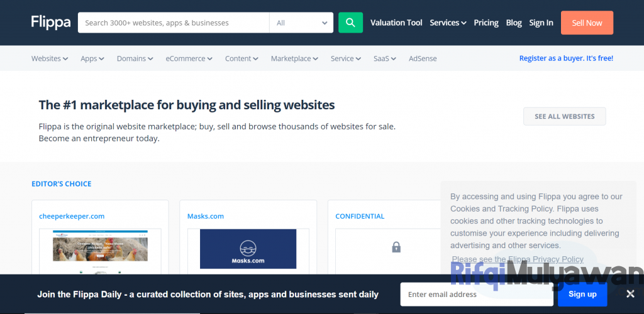Click the Masks.com site thumbnail
Viewport: 644px width, 314px height.
pos(248,249)
